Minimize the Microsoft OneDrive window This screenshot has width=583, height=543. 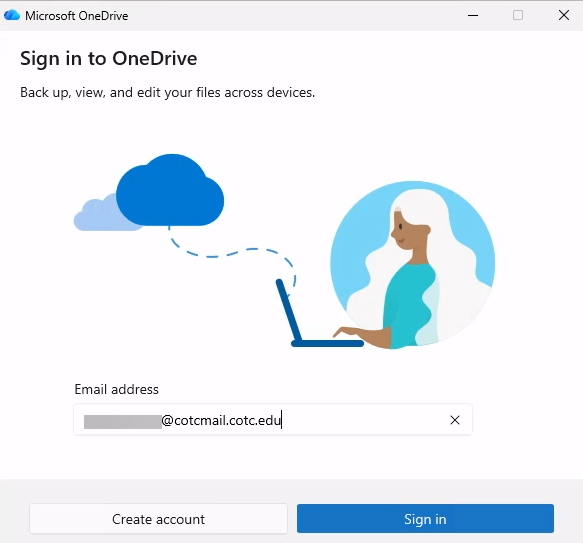coord(473,15)
